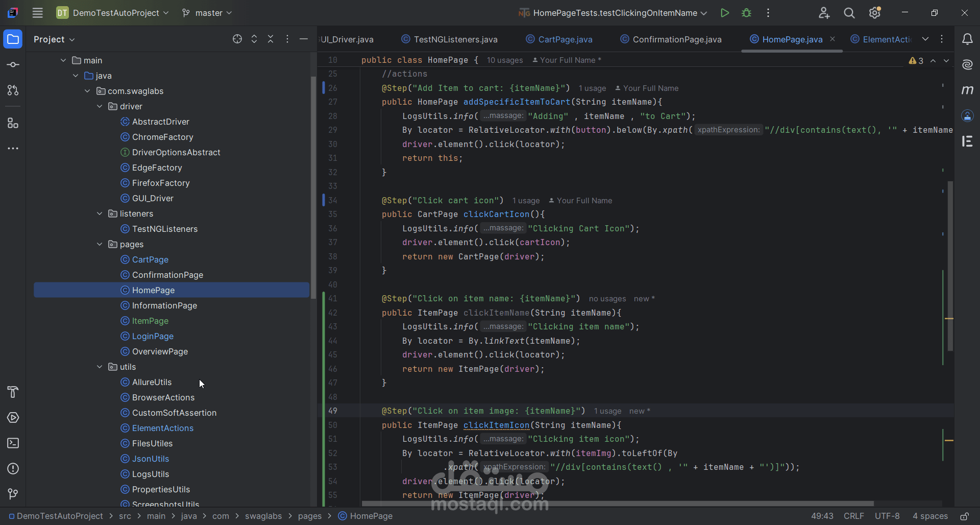980x525 pixels.
Task: Collapse the listeners package
Action: click(x=100, y=213)
